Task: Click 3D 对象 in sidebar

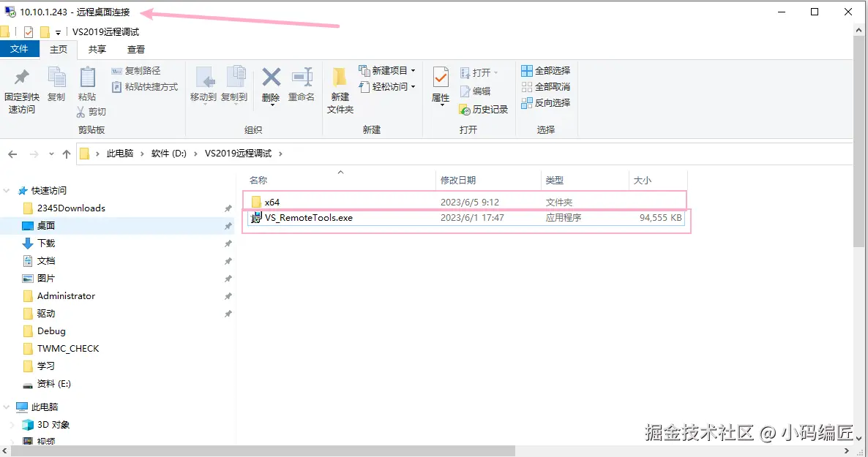Action: coord(53,425)
